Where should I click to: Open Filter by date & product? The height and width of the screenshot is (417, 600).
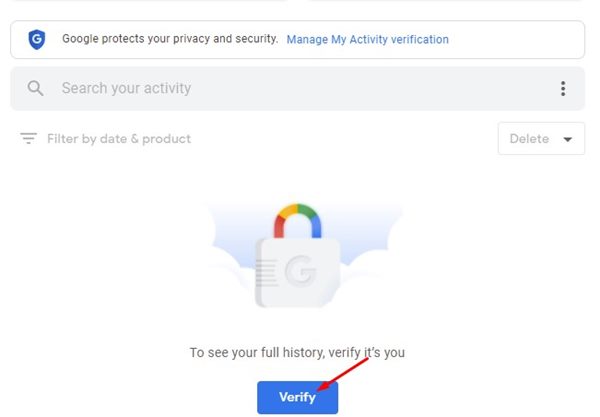119,138
